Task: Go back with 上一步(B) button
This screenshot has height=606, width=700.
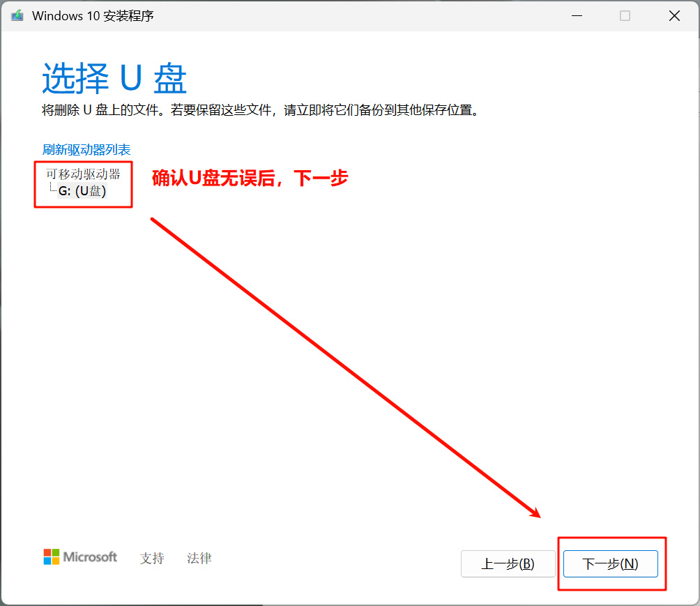Action: [x=508, y=563]
